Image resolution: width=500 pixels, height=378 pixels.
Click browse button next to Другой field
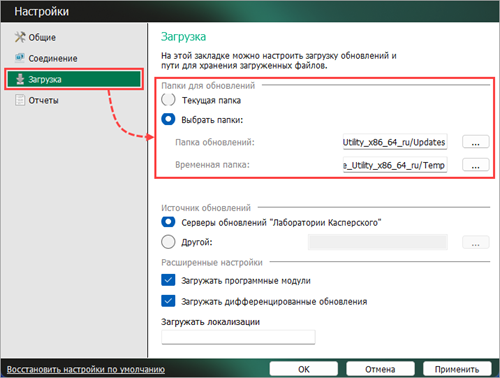click(x=476, y=242)
